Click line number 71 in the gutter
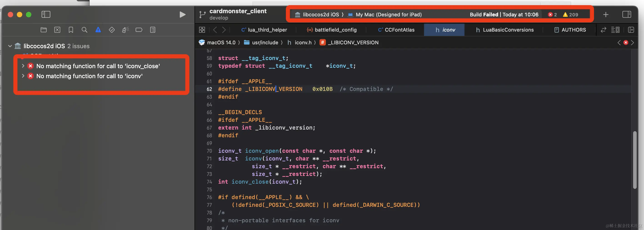Screen dimensions: 644x230 pyautogui.click(x=209, y=158)
